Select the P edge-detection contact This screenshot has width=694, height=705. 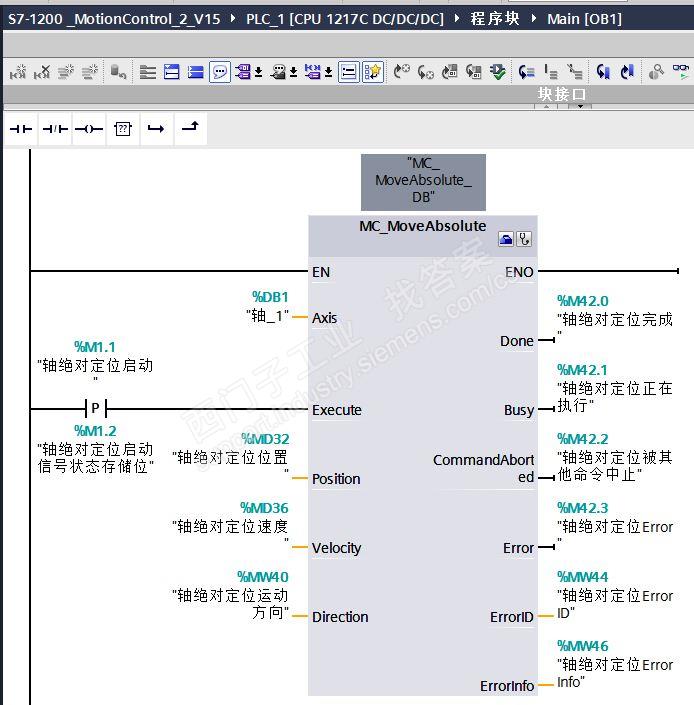click(95, 408)
